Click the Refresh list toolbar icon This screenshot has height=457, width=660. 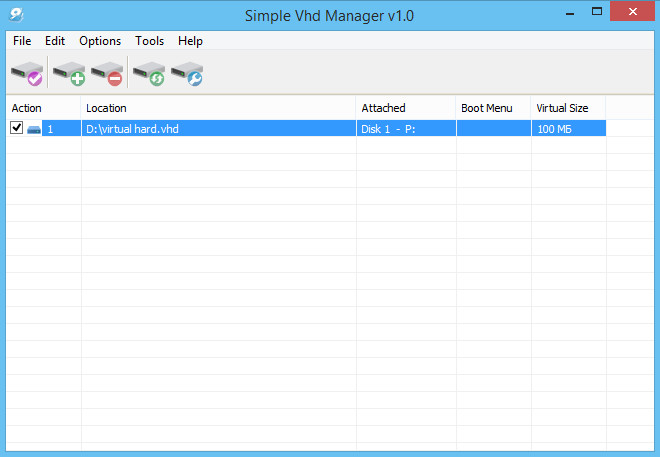[149, 73]
